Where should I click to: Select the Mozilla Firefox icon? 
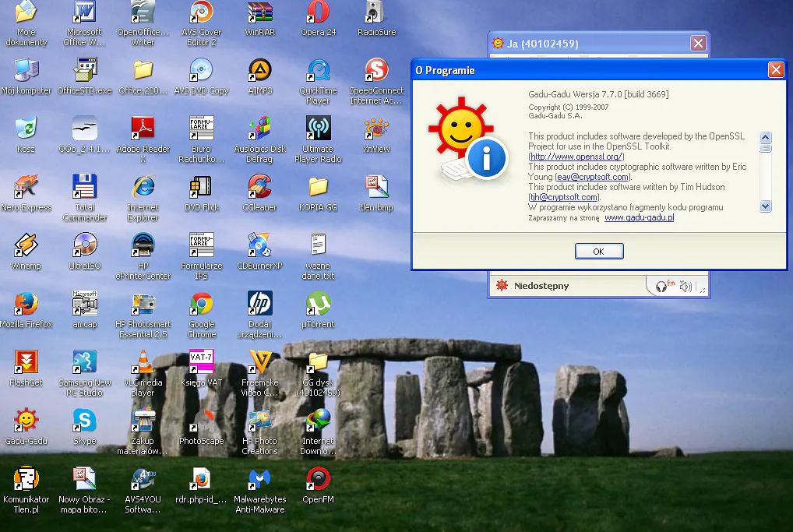(26, 311)
